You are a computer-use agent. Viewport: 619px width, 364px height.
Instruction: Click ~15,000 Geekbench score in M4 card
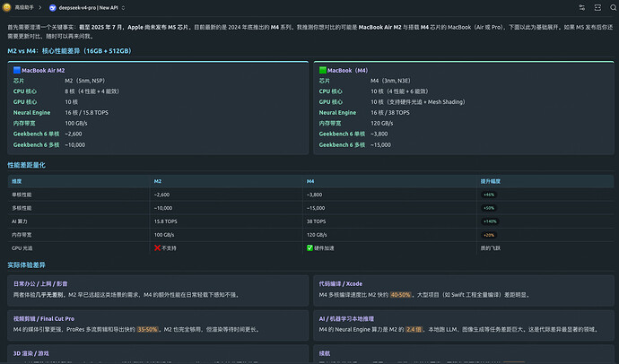[380, 144]
